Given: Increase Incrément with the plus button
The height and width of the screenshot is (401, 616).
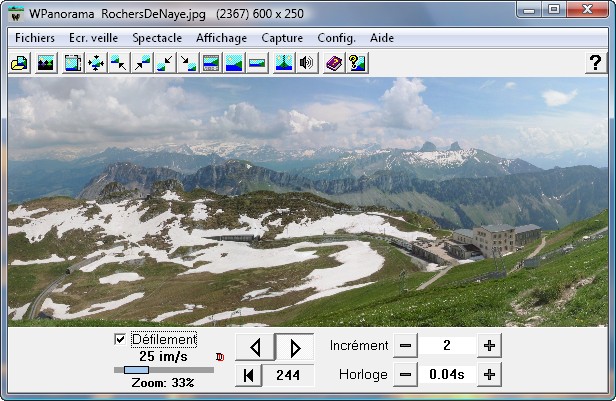Looking at the screenshot, I should click(489, 346).
